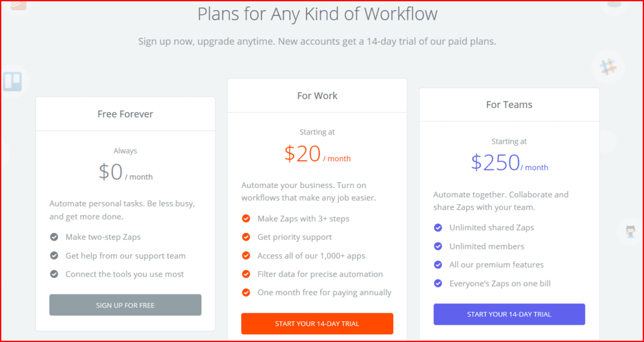Viewport: 644px width, 342px height.
Task: Start the 14-day trial for Work plan
Action: click(317, 324)
